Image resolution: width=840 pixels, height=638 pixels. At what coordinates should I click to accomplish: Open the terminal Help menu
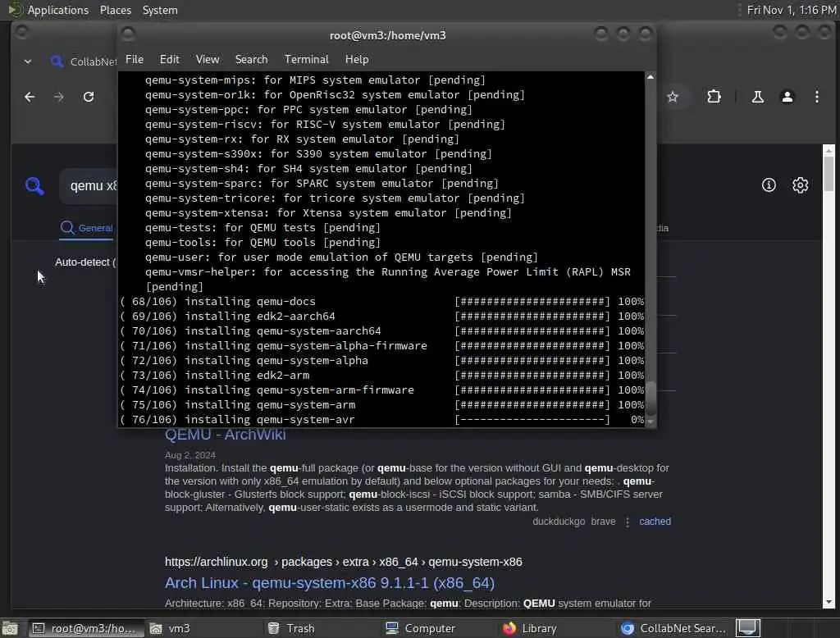tap(357, 60)
